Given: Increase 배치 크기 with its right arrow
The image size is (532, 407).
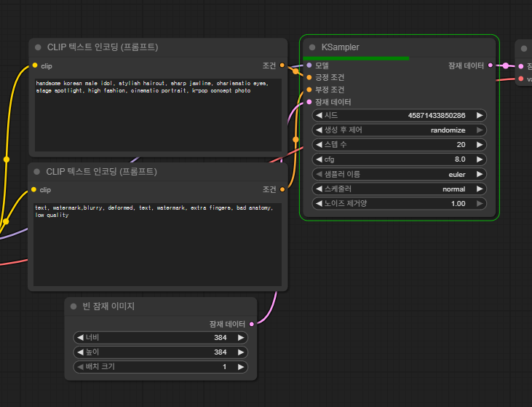Looking at the screenshot, I should click(242, 367).
